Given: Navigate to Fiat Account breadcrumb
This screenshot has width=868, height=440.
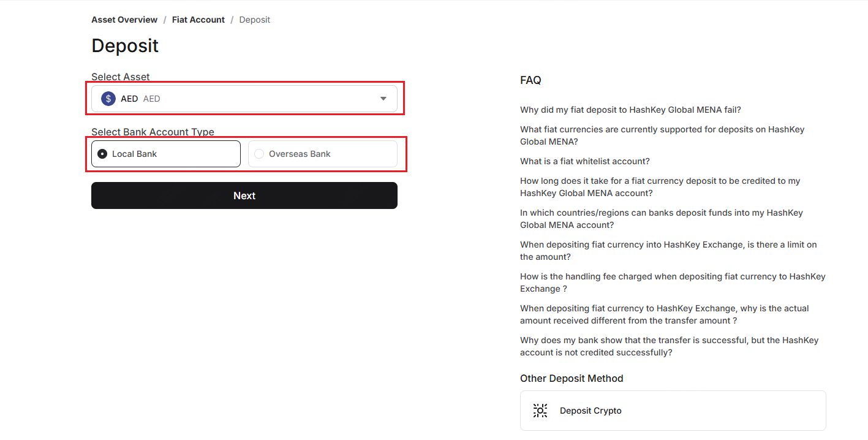Looking at the screenshot, I should [x=198, y=20].
